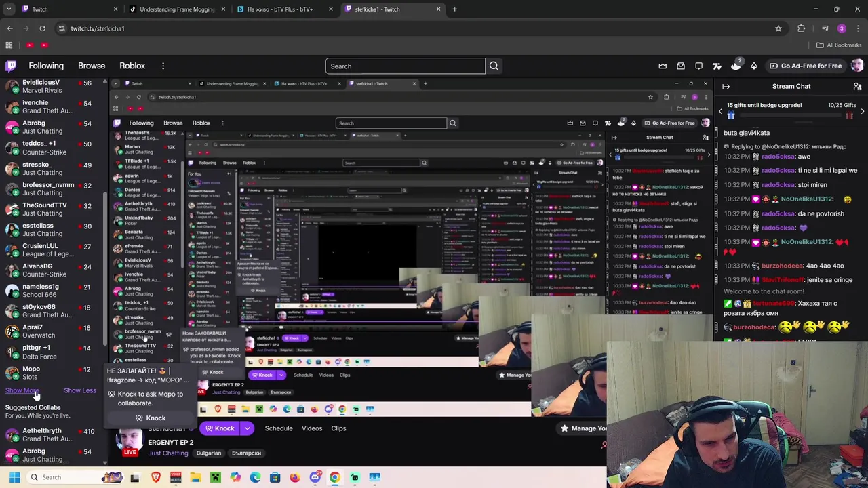The height and width of the screenshot is (488, 868).
Task: Click Go Ad-Free for Free
Action: pyautogui.click(x=805, y=66)
